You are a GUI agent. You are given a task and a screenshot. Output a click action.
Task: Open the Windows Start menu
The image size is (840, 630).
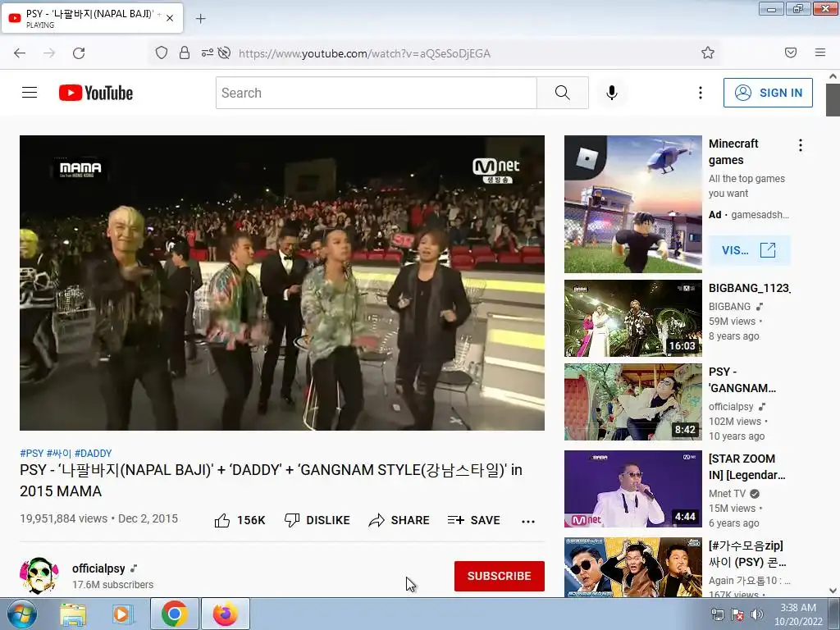(22, 614)
